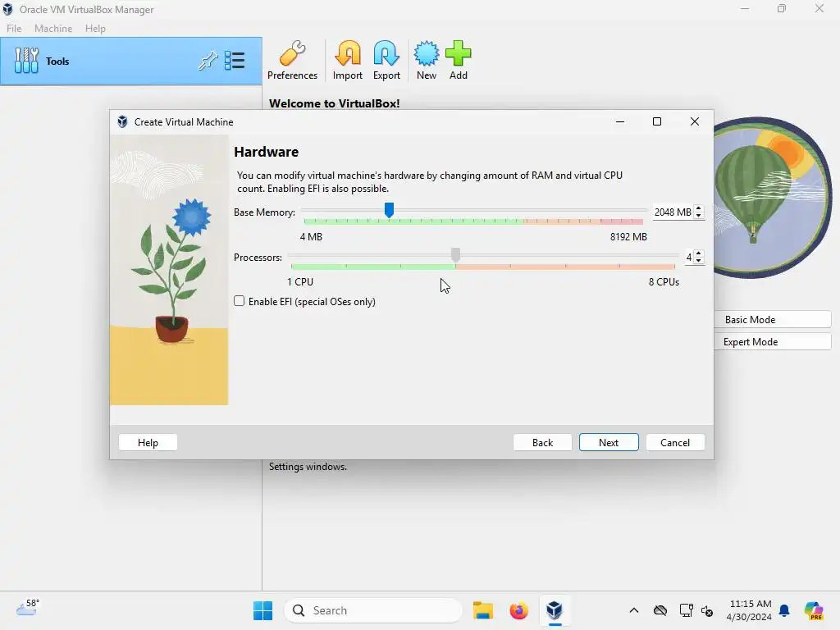Click the cloud sync tray icon
Screen dimensions: 840x630
[x=660, y=610]
